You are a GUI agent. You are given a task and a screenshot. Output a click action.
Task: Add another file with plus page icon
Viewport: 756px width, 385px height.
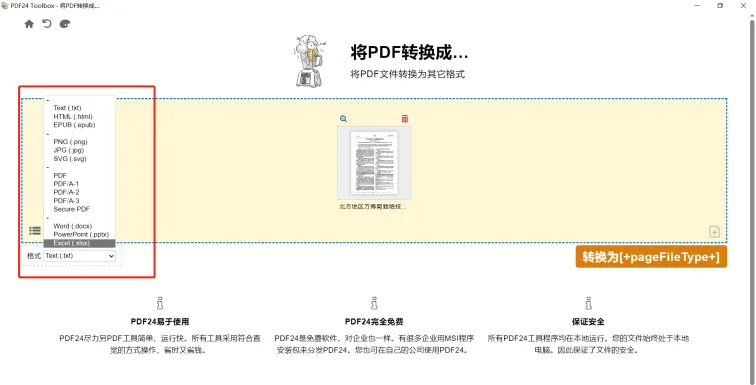point(715,232)
